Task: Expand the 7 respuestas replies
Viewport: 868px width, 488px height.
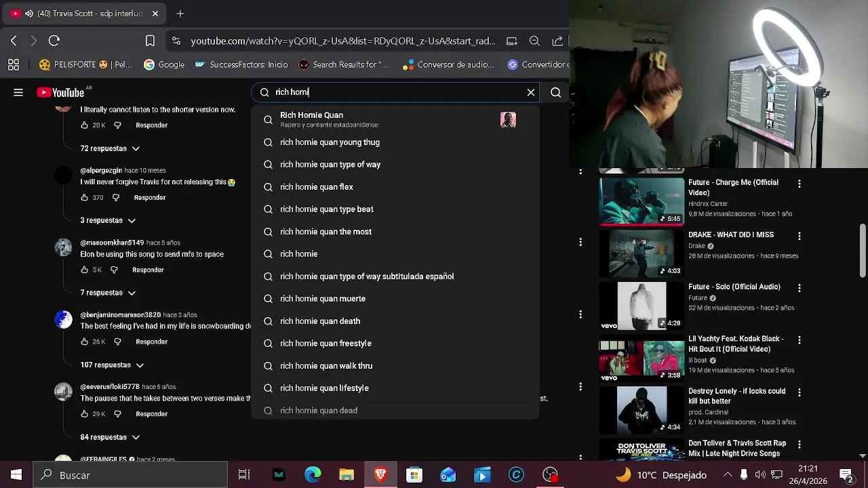Action: click(108, 293)
